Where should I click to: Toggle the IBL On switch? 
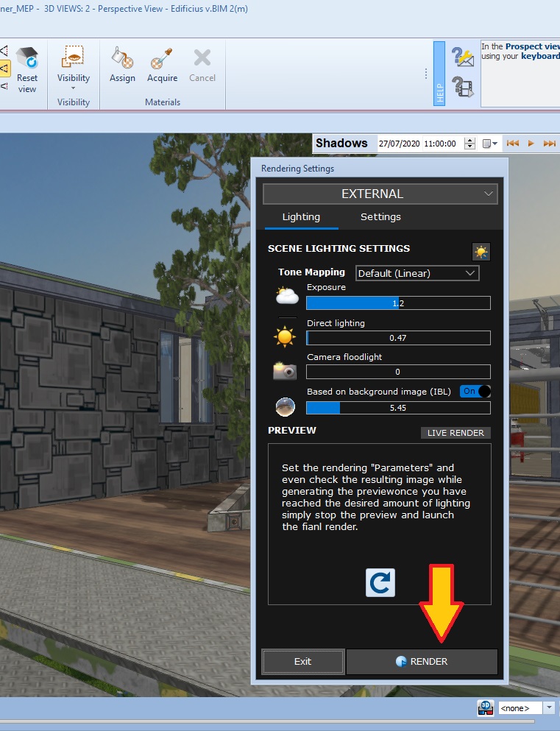coord(475,391)
